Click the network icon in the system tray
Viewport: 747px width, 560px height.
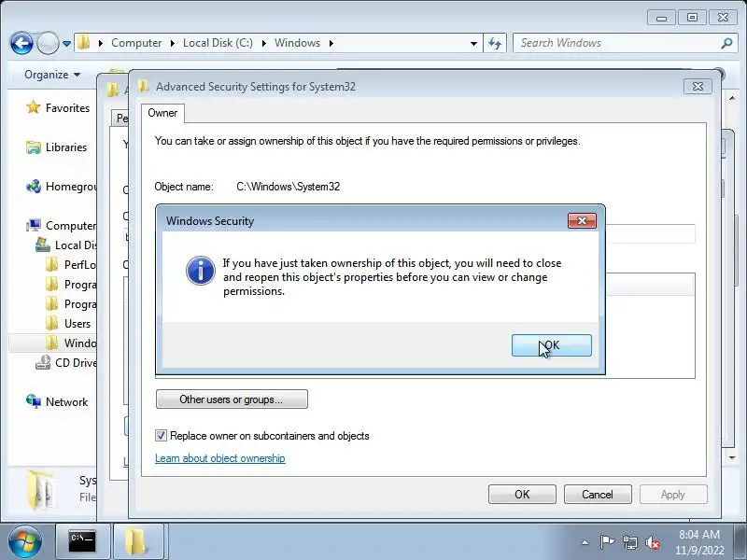(629, 542)
